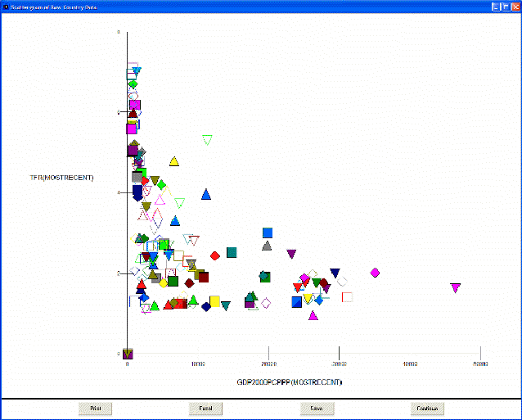Click the hollow red square marker

[x=347, y=296]
